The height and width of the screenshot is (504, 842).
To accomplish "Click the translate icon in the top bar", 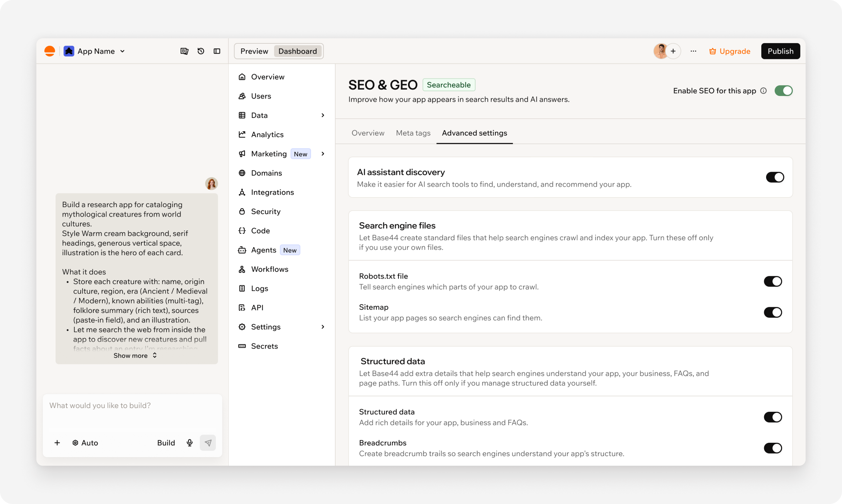I will point(184,51).
